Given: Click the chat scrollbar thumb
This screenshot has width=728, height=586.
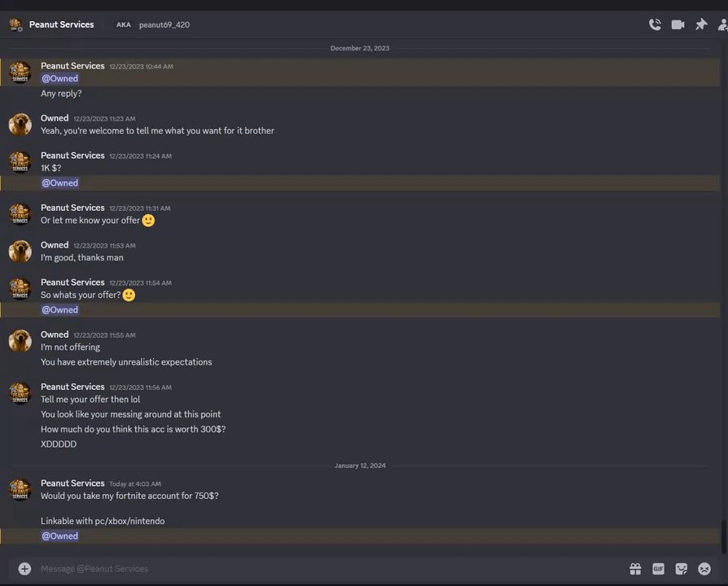Looking at the screenshot, I should [723, 537].
